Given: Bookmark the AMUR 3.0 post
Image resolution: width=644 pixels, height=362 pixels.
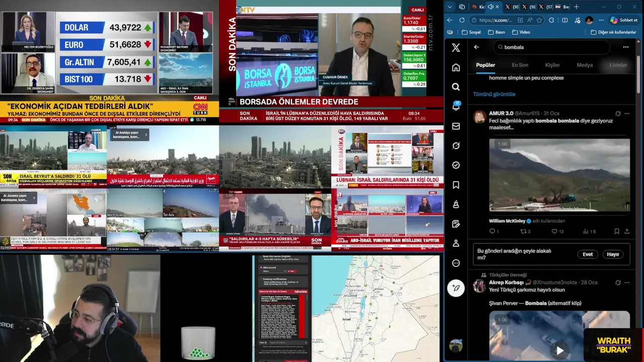Looking at the screenshot, I should [617, 231].
